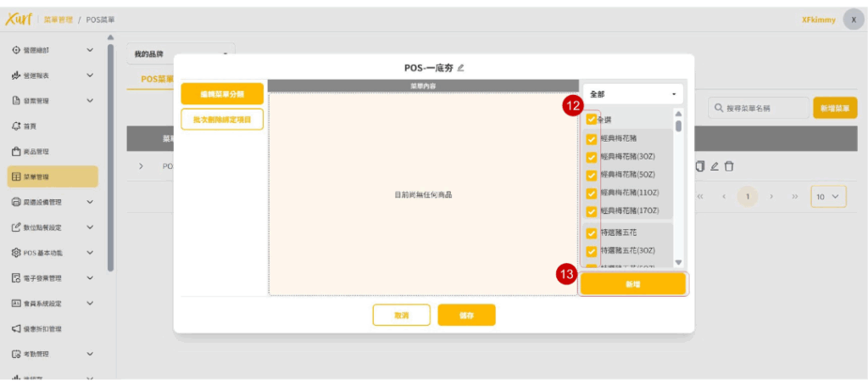Select the 編輯菜單分類 tab button

pyautogui.click(x=221, y=94)
